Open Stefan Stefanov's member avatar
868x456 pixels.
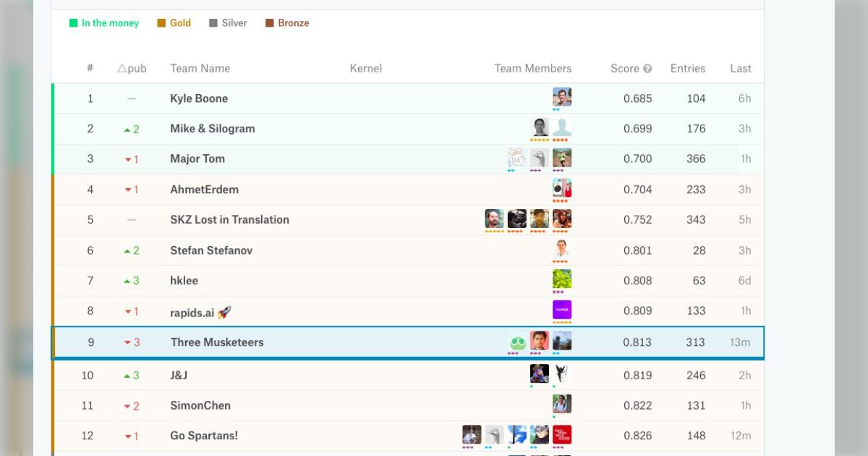click(x=562, y=249)
